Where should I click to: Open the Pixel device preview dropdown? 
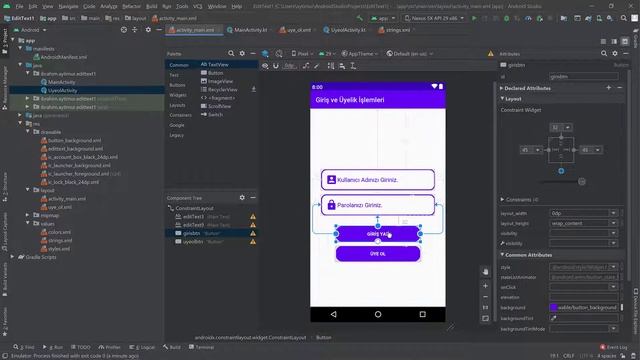point(302,53)
